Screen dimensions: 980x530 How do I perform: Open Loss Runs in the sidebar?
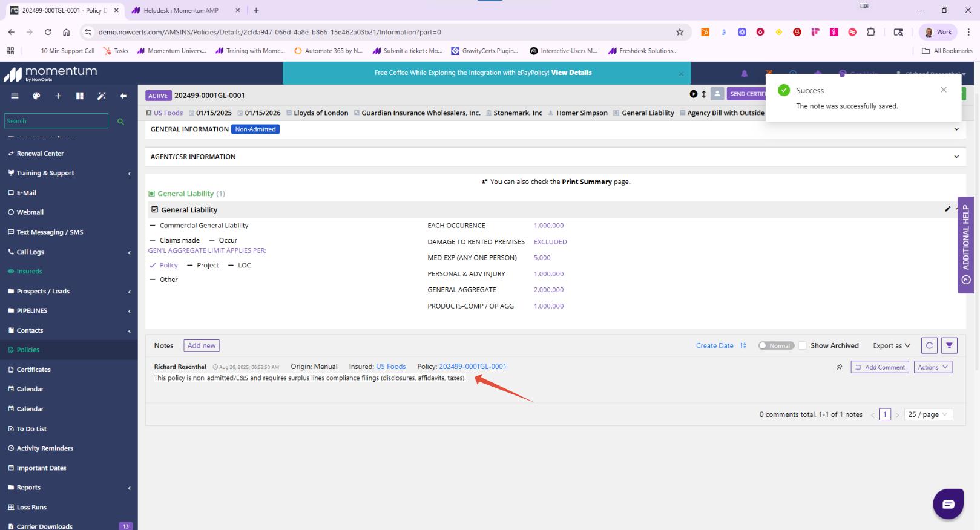click(31, 507)
